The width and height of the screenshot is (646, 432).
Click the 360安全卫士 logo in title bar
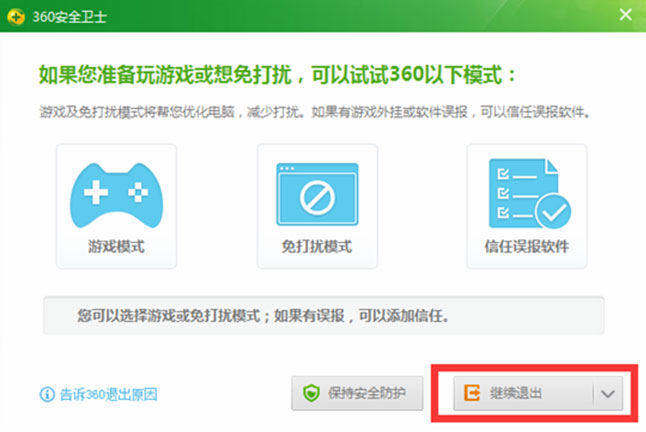point(16,17)
